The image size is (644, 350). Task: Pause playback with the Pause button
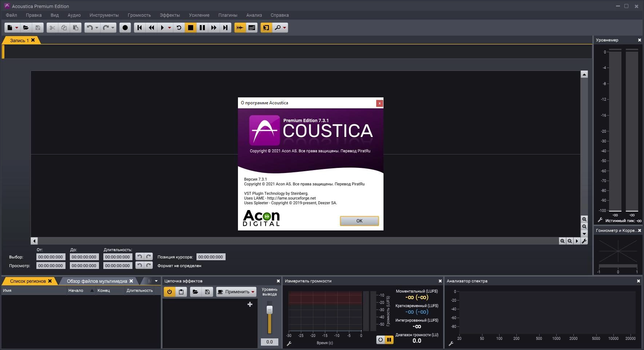tap(202, 28)
